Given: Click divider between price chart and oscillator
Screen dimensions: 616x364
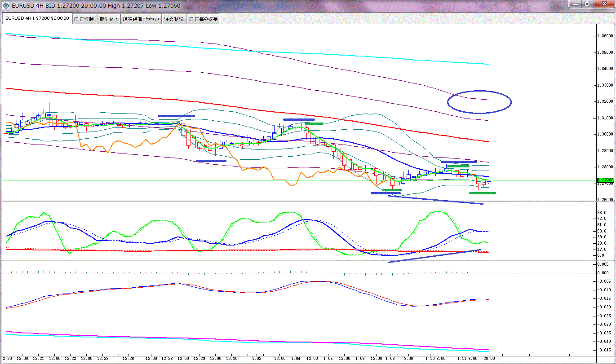Looking at the screenshot, I should coord(297,201).
